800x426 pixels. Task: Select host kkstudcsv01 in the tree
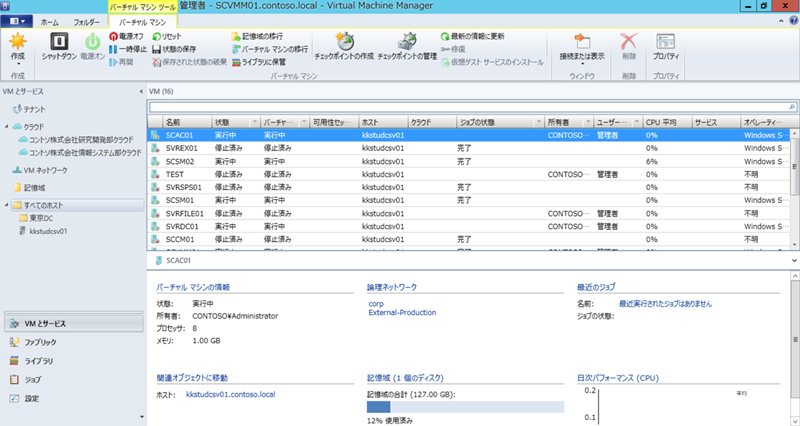coord(43,231)
